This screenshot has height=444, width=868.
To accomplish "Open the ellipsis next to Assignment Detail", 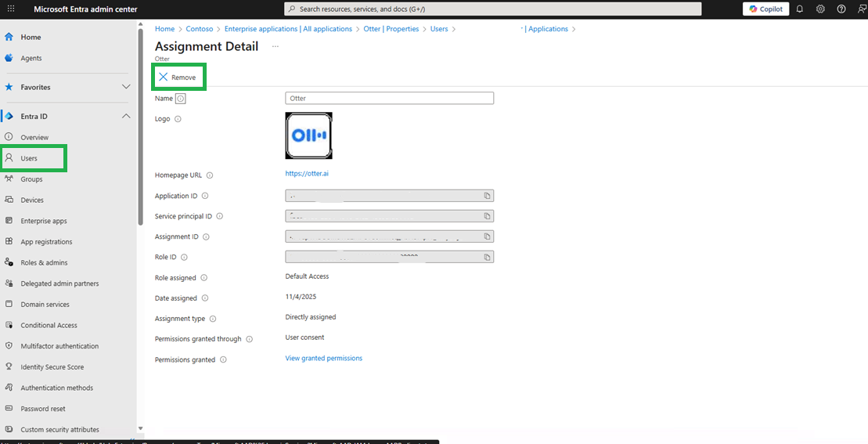I will coord(276,46).
